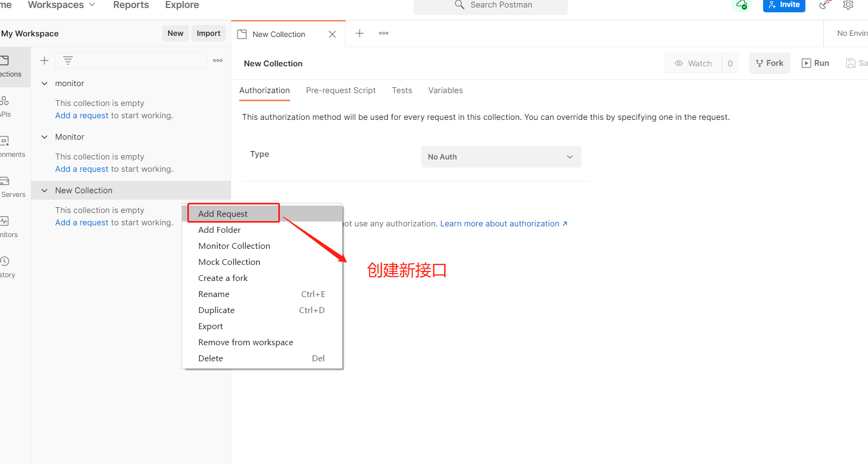
Task: Click Add a request under monitor
Action: pos(82,116)
